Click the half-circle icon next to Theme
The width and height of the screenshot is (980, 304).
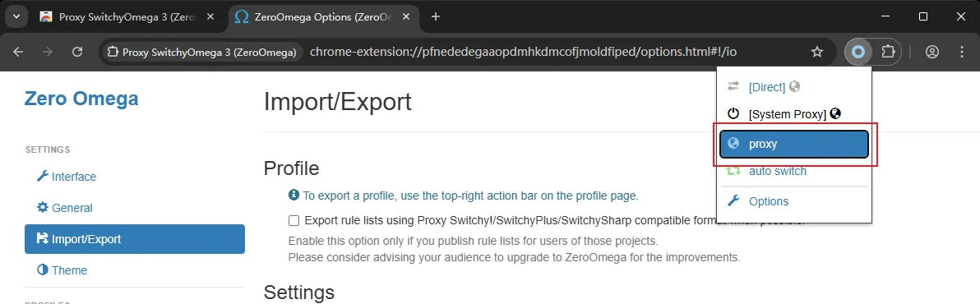click(x=43, y=269)
